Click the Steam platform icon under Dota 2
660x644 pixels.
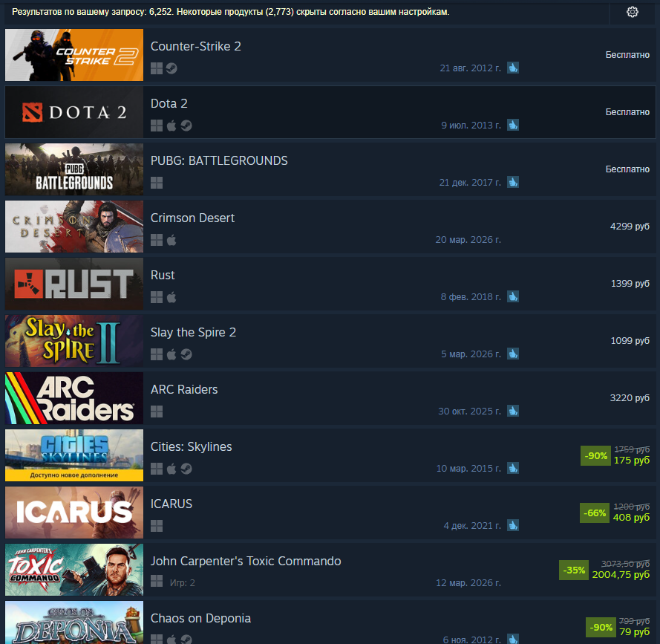[186, 126]
